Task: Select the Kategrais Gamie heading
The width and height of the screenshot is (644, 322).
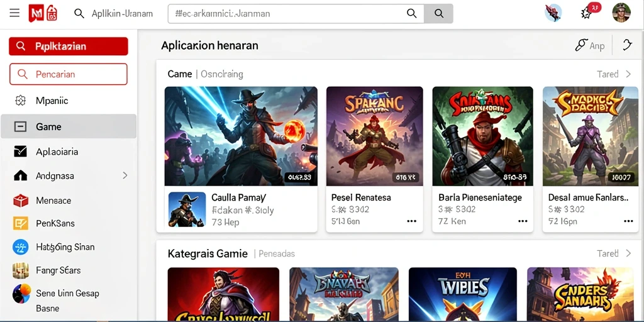Action: [208, 254]
